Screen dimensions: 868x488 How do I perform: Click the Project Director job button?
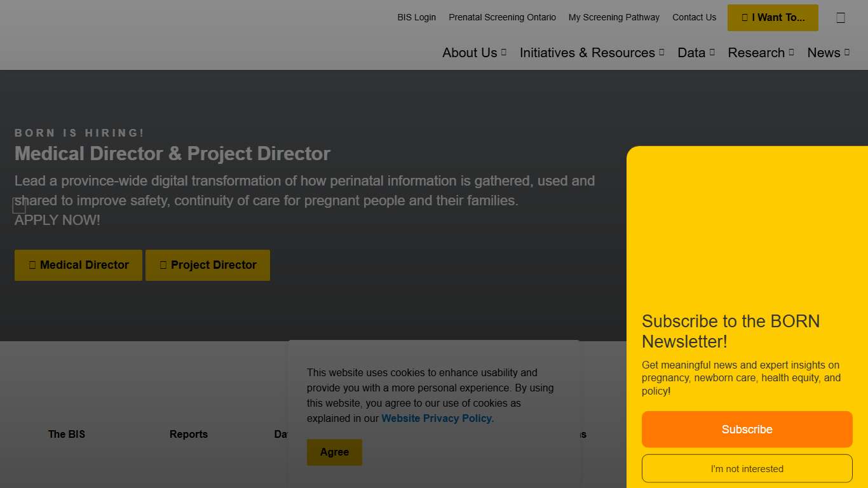[x=208, y=265]
